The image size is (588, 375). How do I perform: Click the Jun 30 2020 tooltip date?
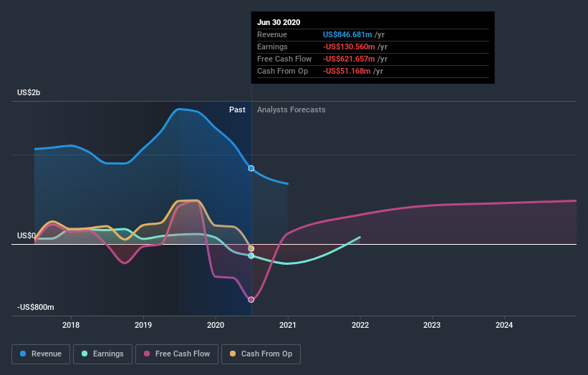coord(279,22)
